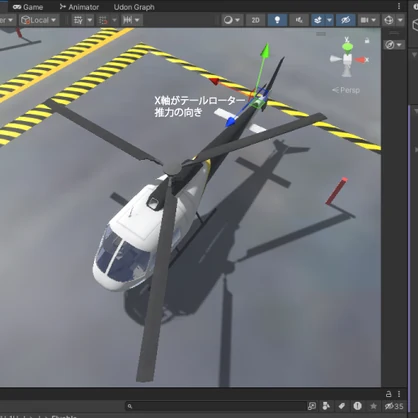This screenshot has height=418, width=418.
Task: Open the snap increment settings dropdown
Action: point(131,20)
